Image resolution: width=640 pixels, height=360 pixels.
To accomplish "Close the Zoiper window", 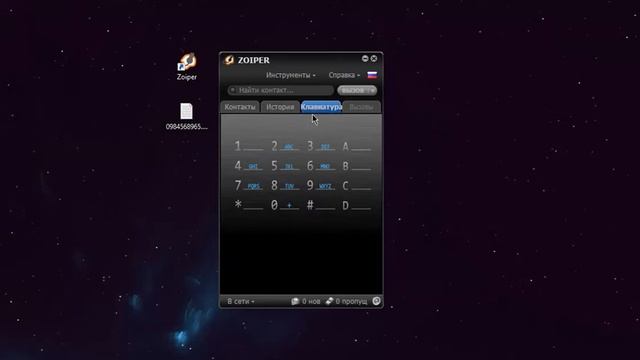I will coord(373,58).
